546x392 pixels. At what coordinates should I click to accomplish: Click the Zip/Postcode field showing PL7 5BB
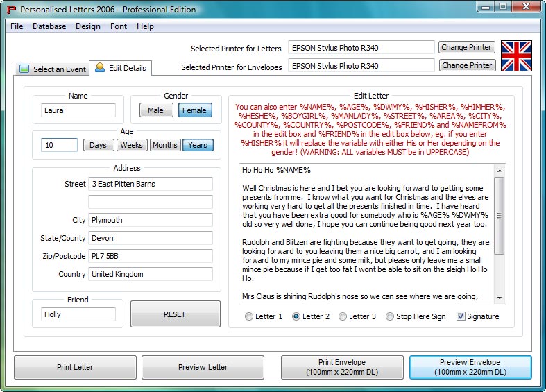click(151, 256)
